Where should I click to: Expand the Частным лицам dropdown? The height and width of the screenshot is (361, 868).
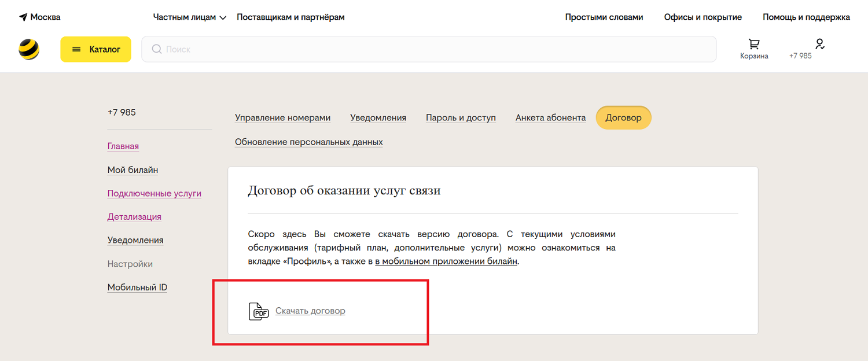(189, 17)
